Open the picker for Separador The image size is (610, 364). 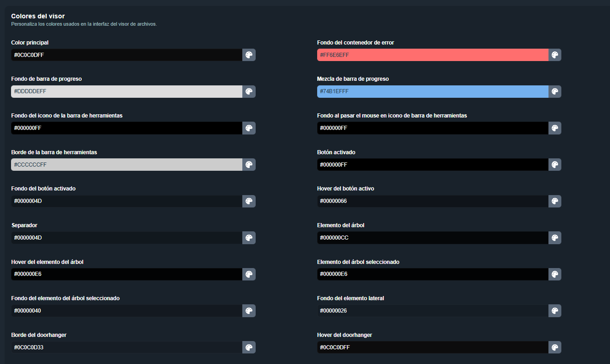point(249,238)
